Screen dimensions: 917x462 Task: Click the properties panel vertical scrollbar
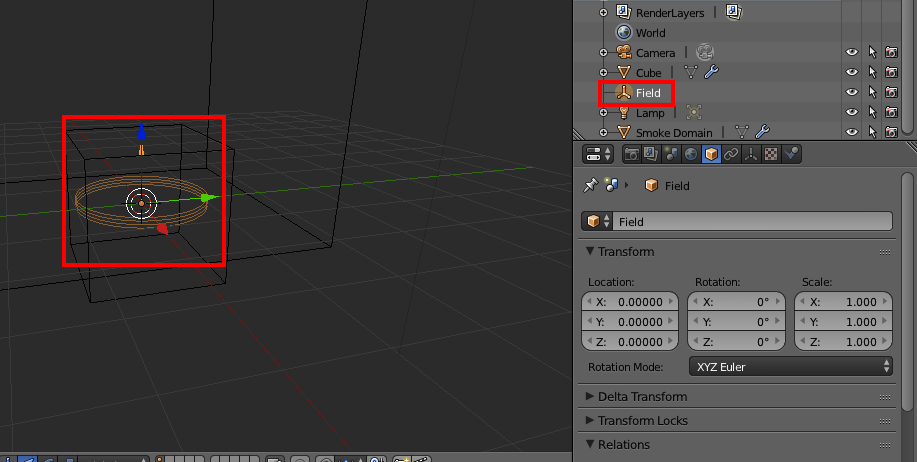pyautogui.click(x=907, y=292)
